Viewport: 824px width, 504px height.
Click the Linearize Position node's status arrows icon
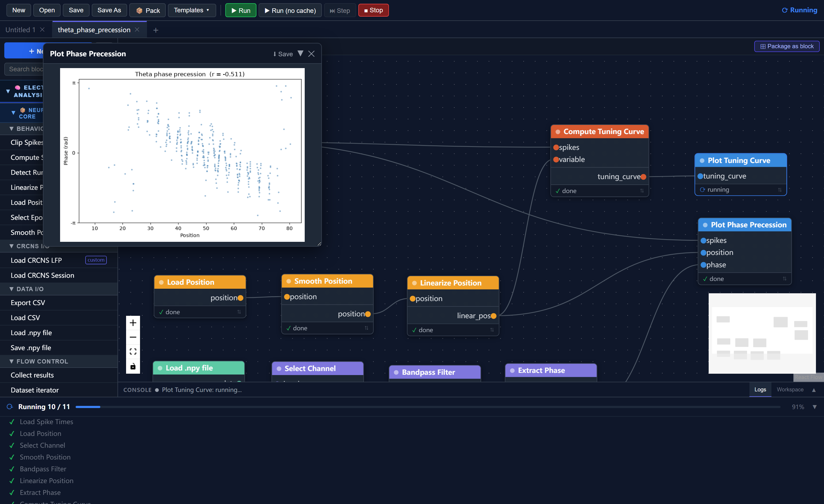tap(492, 329)
